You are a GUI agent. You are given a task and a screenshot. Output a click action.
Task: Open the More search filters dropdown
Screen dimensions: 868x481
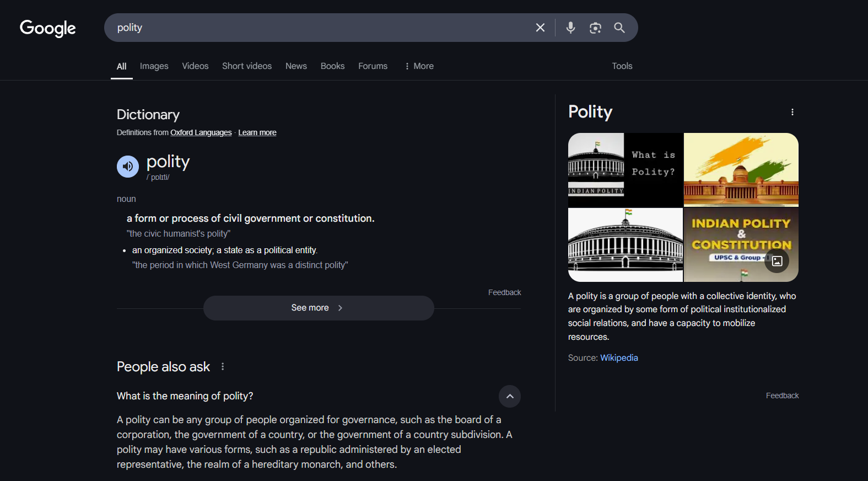[x=419, y=66]
